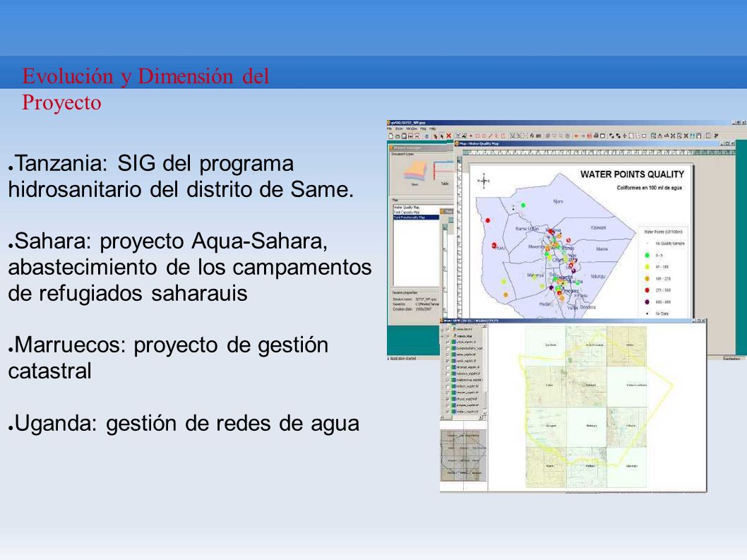Click the printer icon in main toolbar
747x560 pixels.
point(596,136)
